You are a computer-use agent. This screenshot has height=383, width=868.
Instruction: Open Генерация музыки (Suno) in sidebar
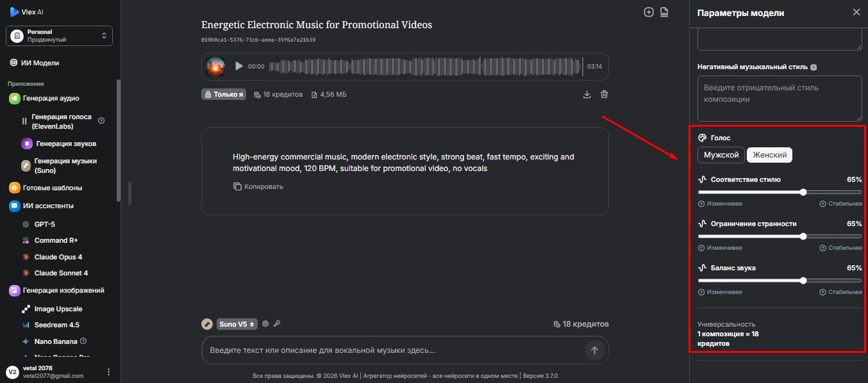[64, 166]
